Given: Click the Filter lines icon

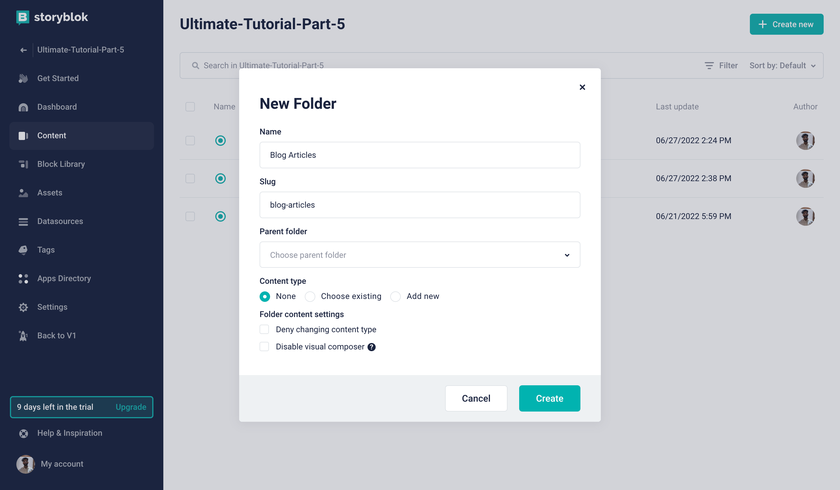Looking at the screenshot, I should [x=709, y=65].
